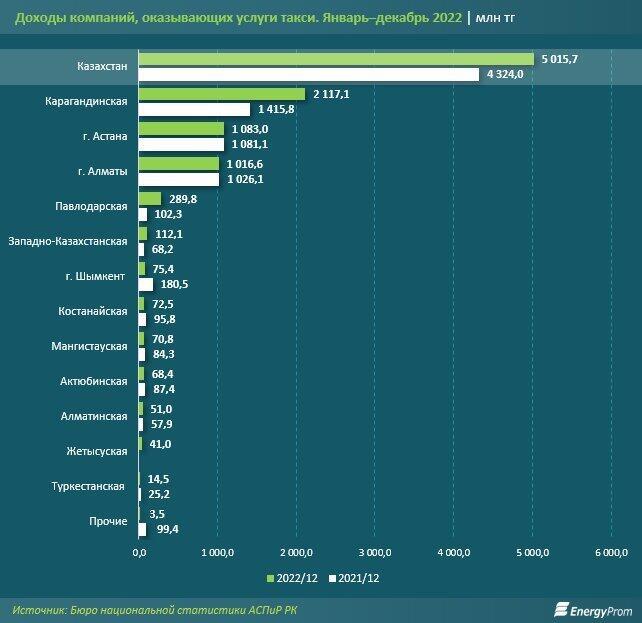Click the Павлодарская green bar

[x=150, y=199]
